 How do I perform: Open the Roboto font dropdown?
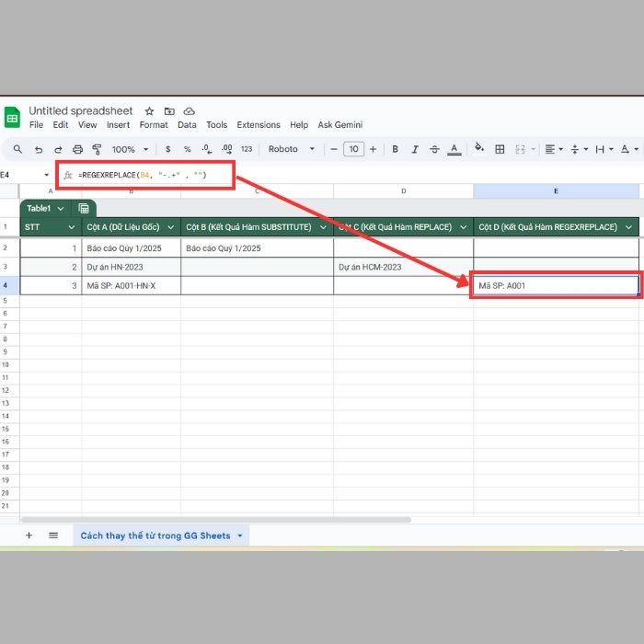(x=292, y=149)
